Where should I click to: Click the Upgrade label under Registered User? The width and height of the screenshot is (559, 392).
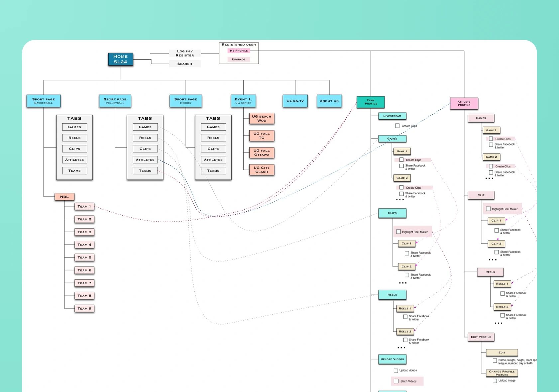[x=239, y=59]
